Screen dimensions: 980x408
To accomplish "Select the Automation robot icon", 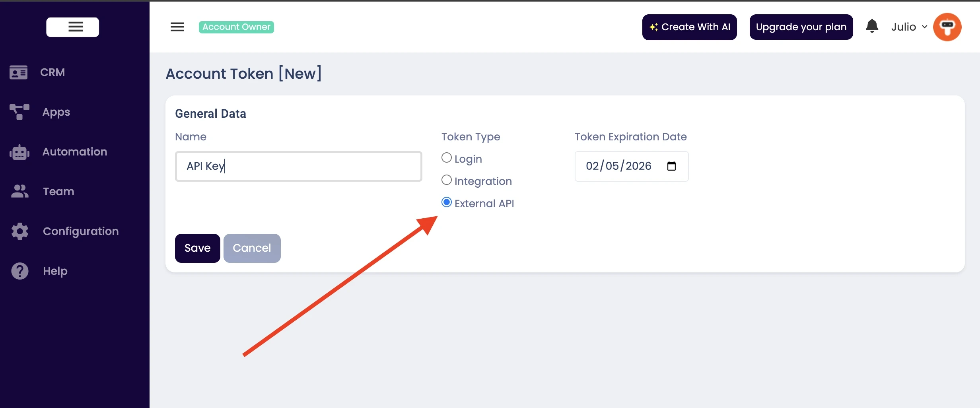I will 19,152.
